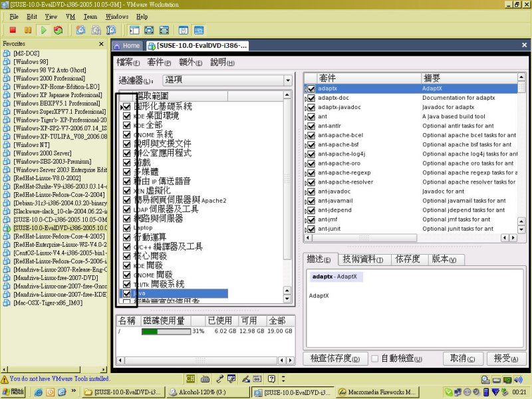Viewport: 532px width, 399px height.
Task: Click the speaker device icon in VMware status bar
Action: point(518,380)
